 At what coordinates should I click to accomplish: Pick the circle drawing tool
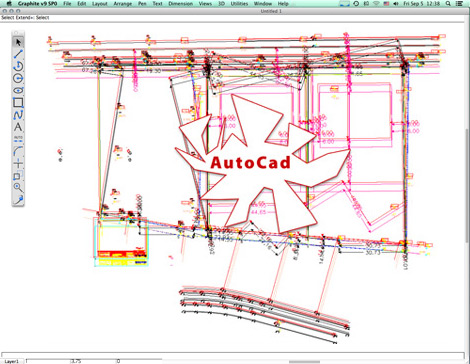tap(18, 78)
